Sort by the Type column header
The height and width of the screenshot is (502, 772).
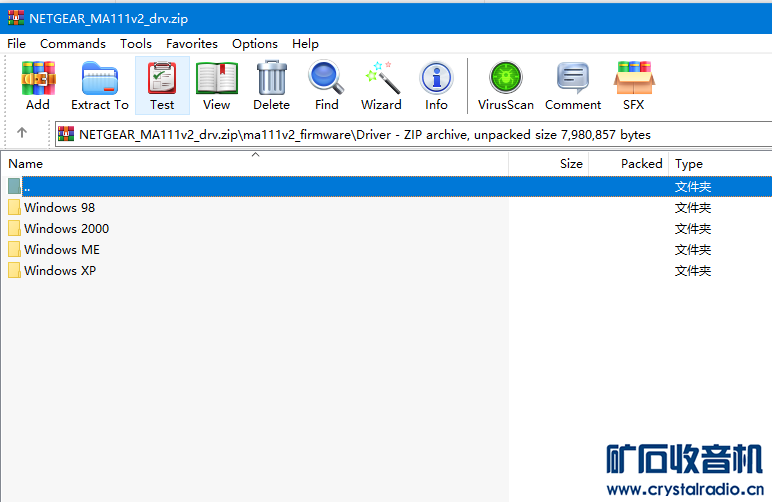tap(720, 164)
